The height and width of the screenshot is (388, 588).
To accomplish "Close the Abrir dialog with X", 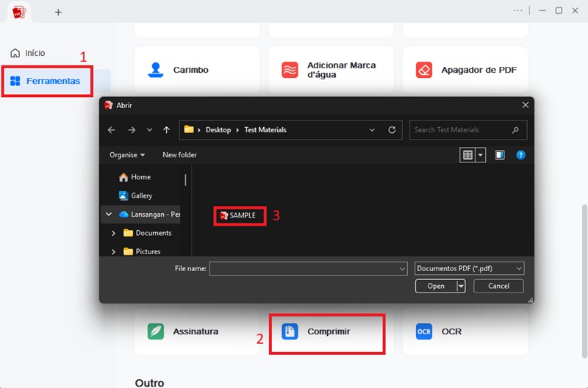I will pos(526,105).
